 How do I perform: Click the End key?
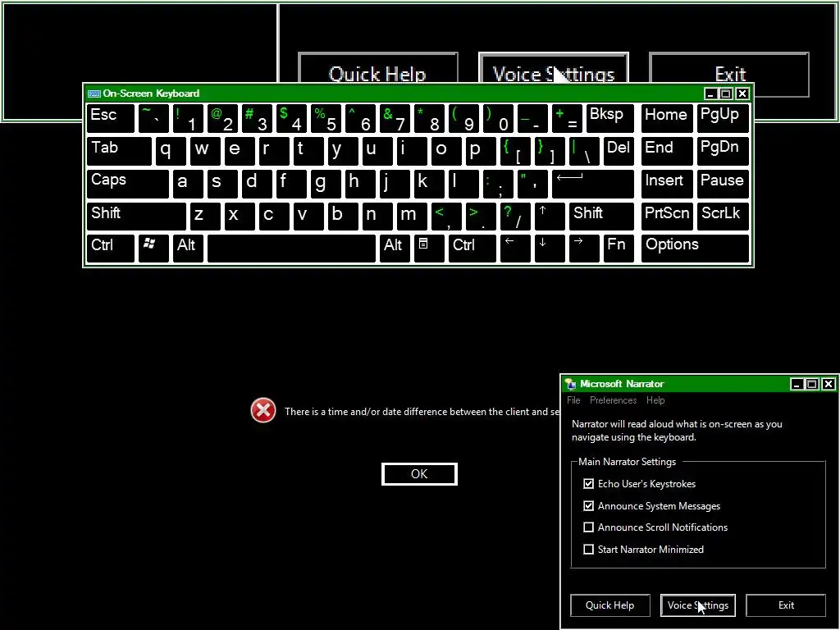click(x=667, y=152)
